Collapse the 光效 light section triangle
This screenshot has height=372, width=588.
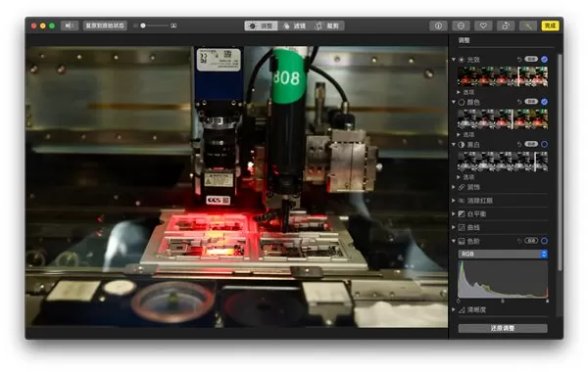454,60
